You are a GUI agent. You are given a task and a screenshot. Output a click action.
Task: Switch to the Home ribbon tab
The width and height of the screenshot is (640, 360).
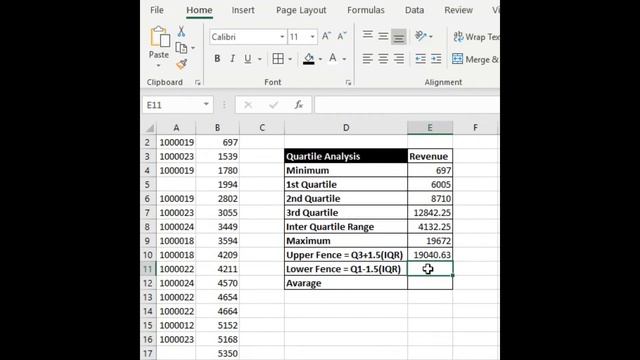click(x=199, y=10)
